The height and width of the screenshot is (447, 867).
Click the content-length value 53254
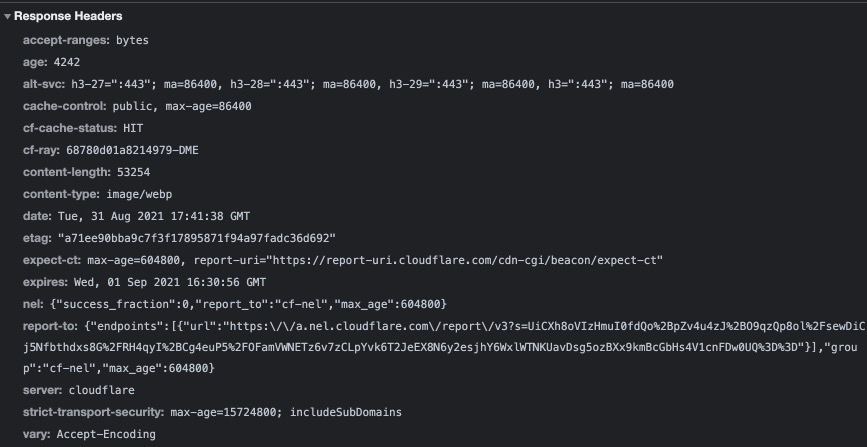coord(133,172)
